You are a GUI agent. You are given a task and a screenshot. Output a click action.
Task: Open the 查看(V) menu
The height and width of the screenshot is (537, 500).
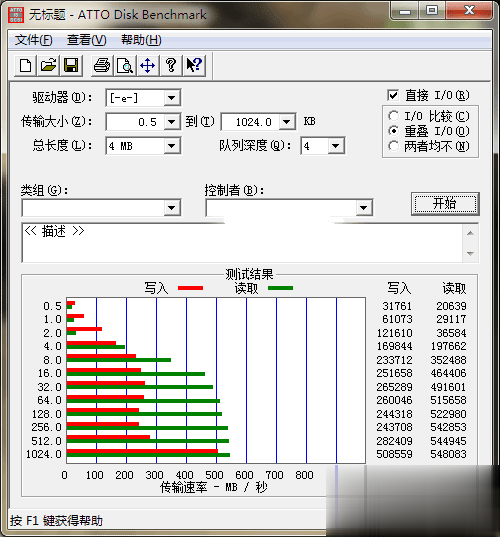[87, 40]
